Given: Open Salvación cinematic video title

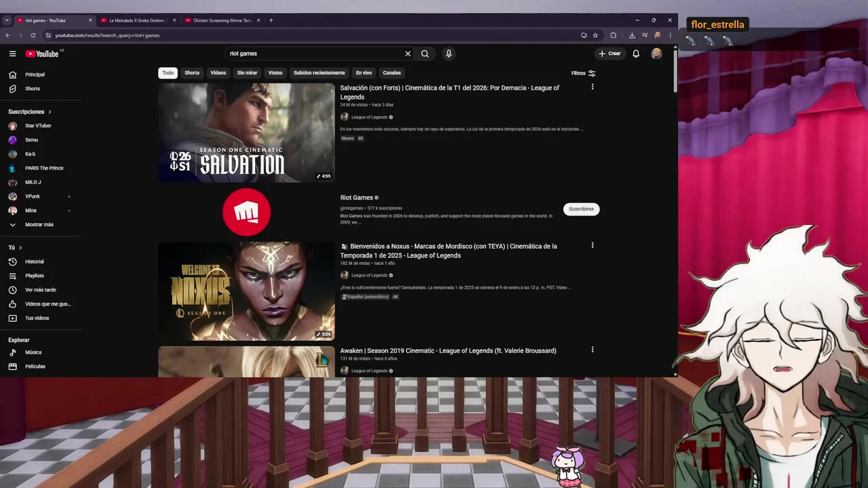Looking at the screenshot, I should (450, 92).
